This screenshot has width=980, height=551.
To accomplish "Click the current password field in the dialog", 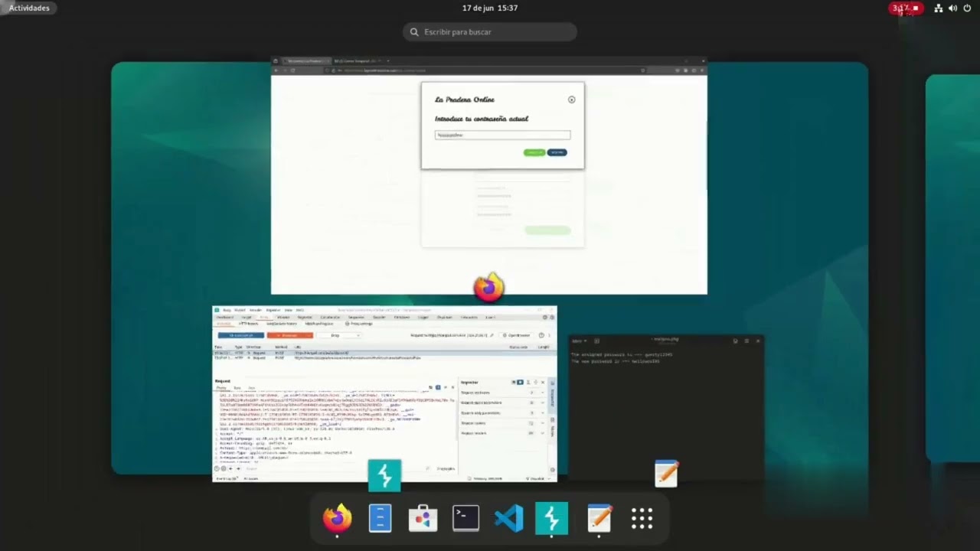I will 502,135.
